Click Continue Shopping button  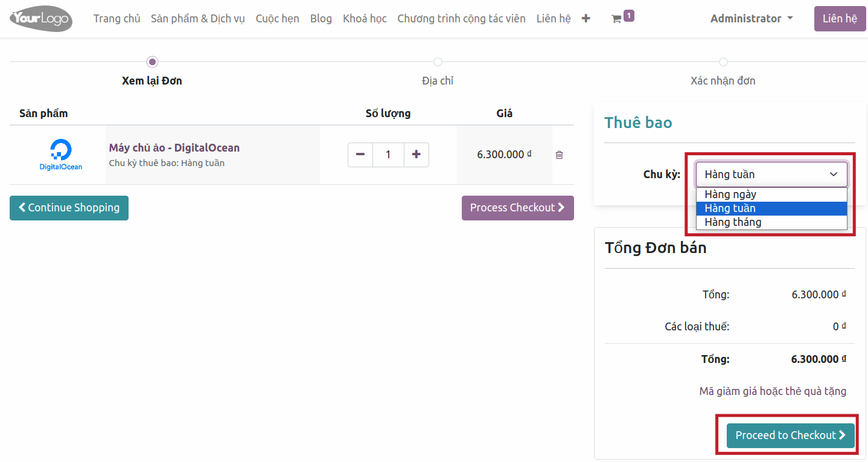point(69,208)
